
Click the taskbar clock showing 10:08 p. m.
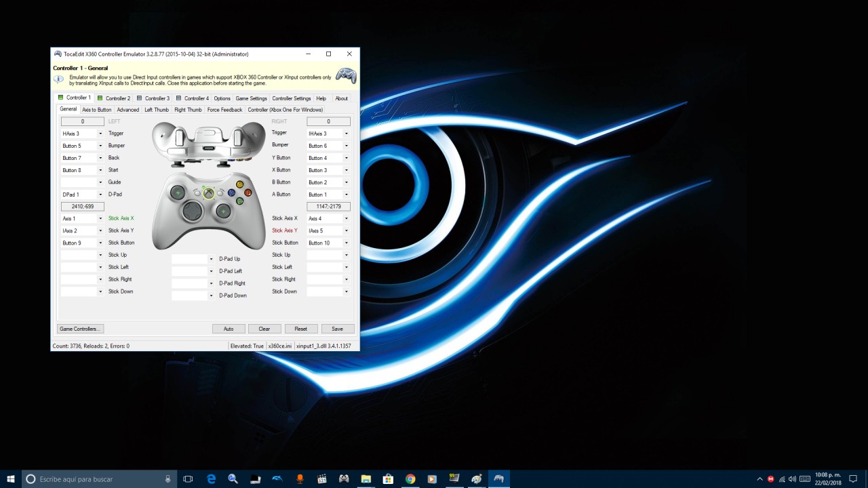click(828, 474)
